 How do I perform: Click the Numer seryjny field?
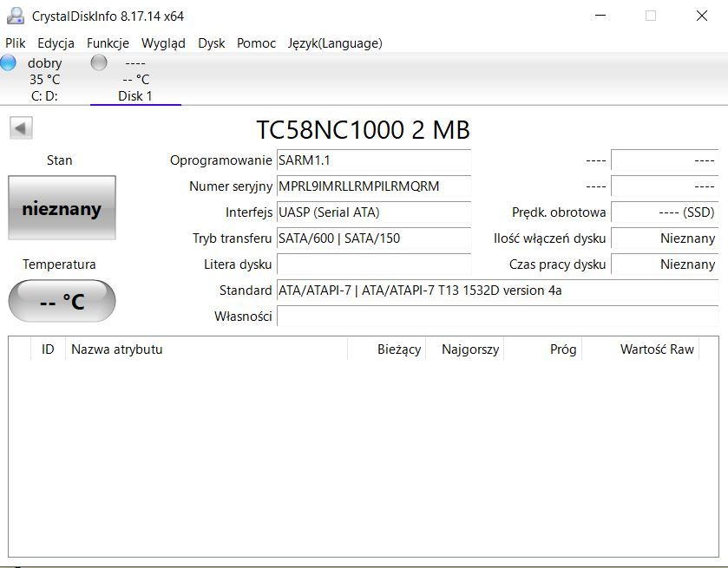point(374,186)
